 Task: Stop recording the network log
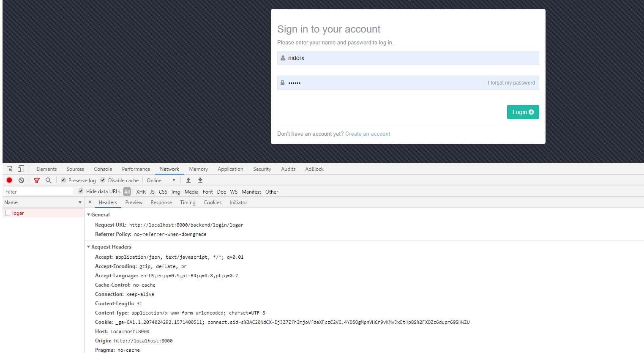coord(9,180)
